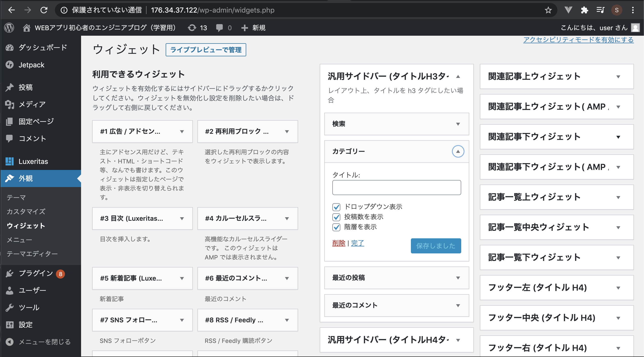Open the comments bubble in admin bar

click(x=220, y=28)
